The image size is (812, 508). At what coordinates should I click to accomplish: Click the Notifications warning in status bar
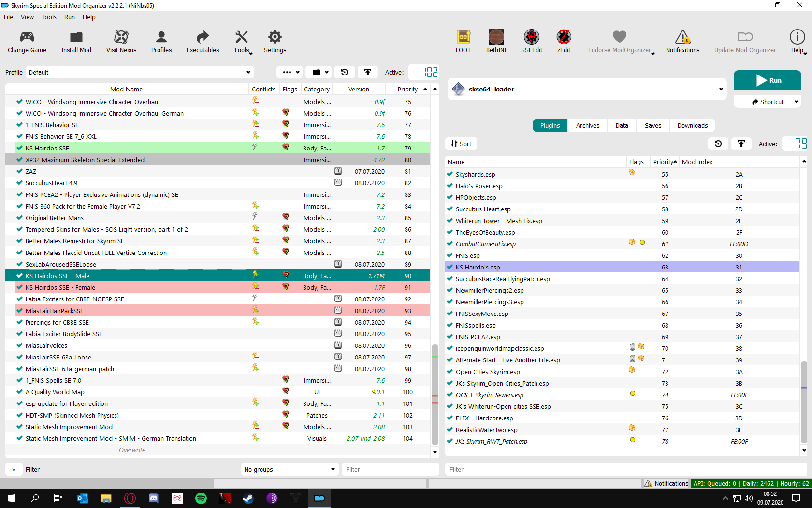(666, 483)
